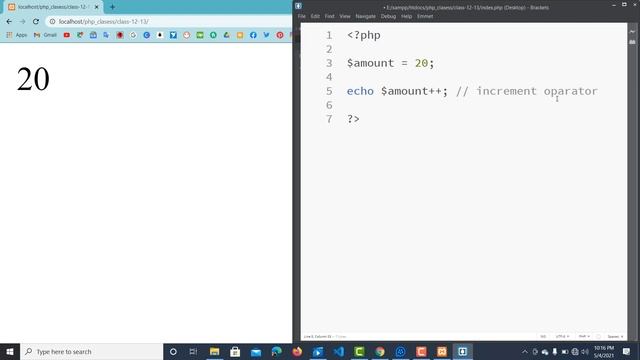The width and height of the screenshot is (640, 360).
Task: Click the 20 output on the page
Action: [x=33, y=79]
